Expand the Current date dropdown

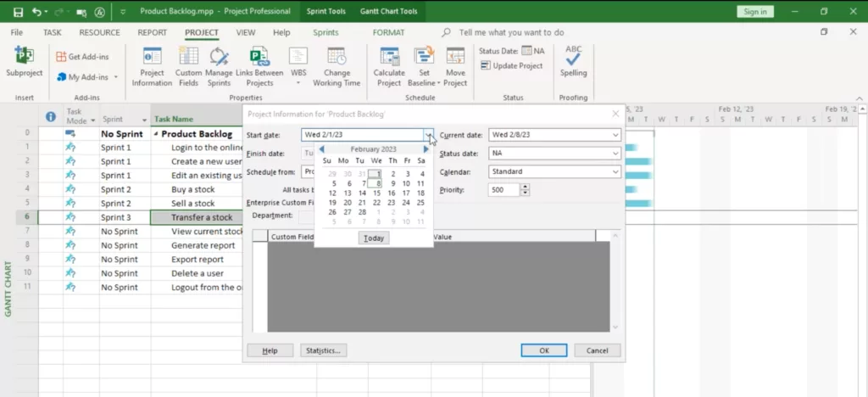point(615,135)
